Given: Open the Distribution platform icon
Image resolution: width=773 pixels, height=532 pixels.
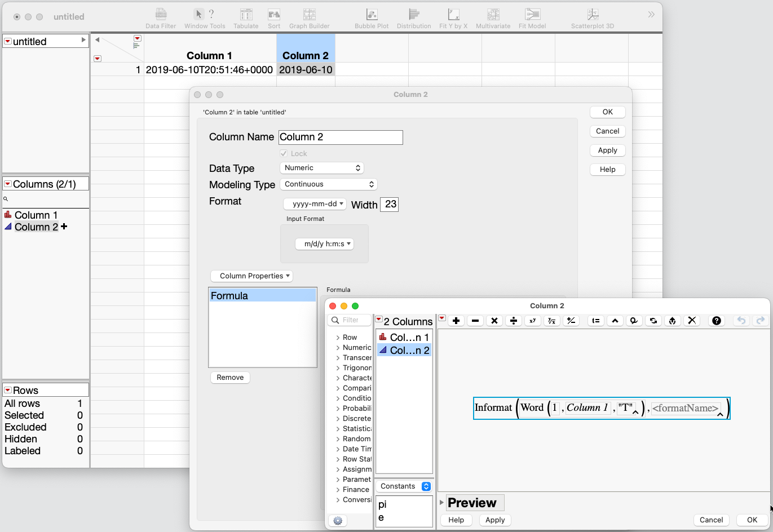Looking at the screenshot, I should point(414,19).
